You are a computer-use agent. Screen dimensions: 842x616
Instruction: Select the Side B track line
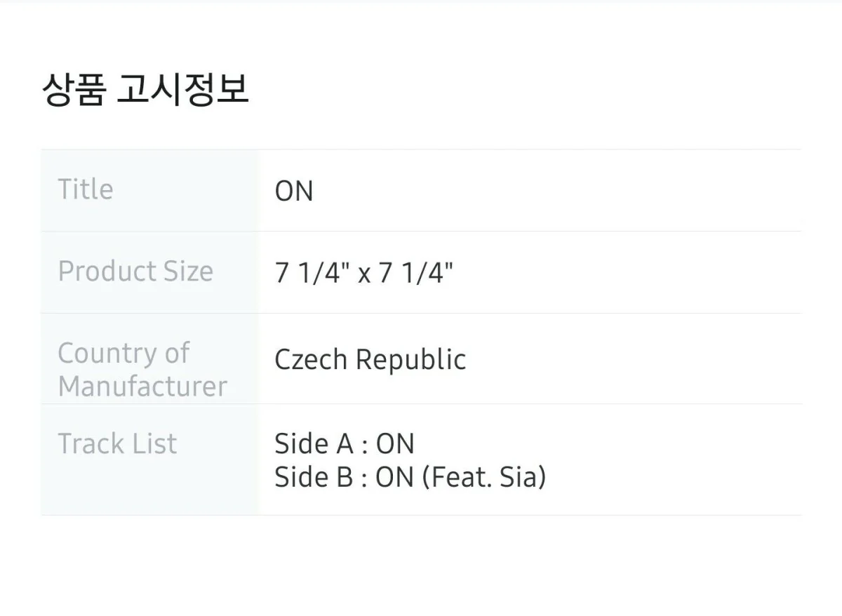tap(410, 478)
